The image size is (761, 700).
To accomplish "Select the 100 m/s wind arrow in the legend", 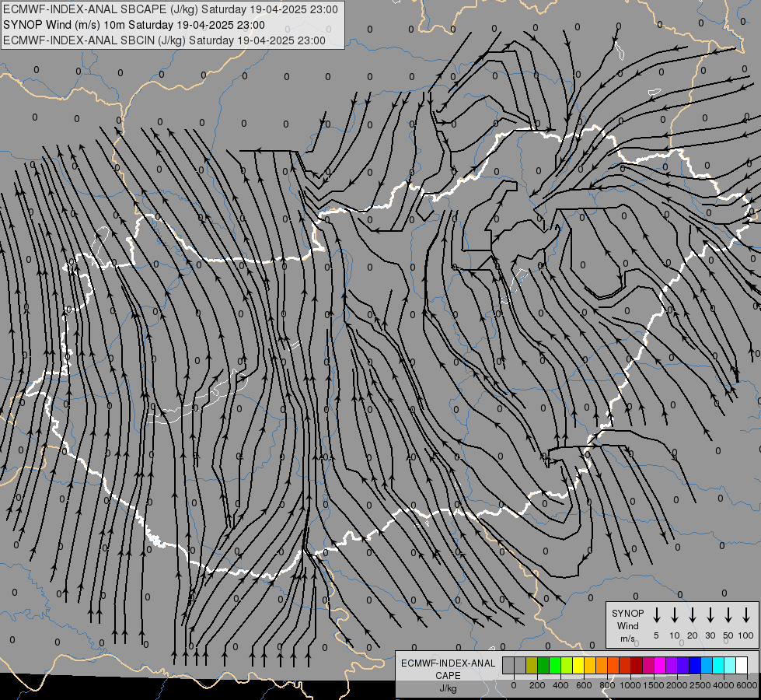I will tap(746, 615).
